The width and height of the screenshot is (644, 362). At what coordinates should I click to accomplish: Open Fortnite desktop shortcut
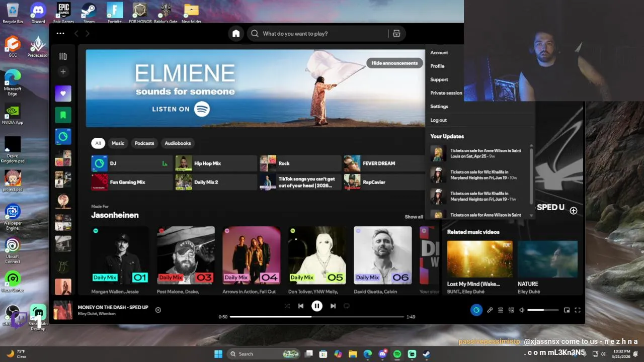coord(114,13)
